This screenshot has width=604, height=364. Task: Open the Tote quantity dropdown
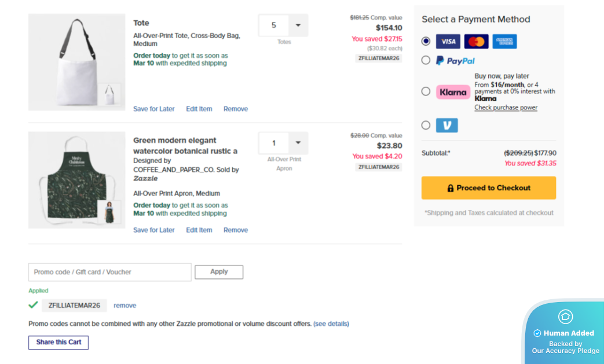(298, 25)
